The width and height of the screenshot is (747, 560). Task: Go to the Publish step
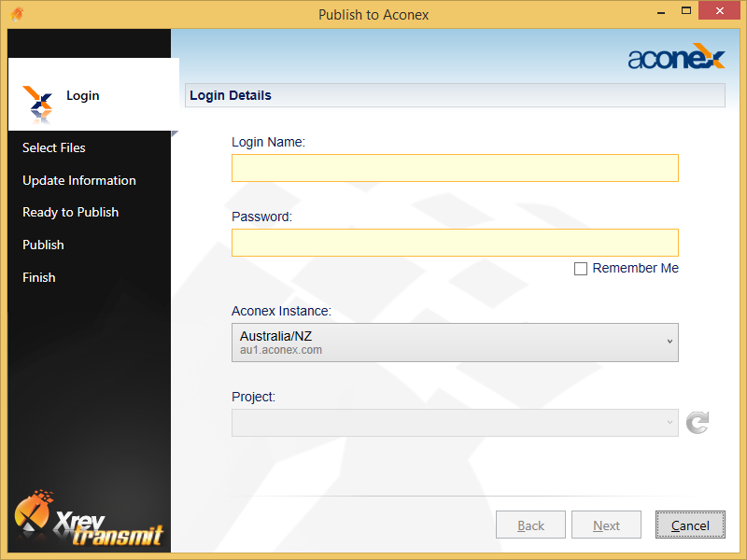pos(43,245)
